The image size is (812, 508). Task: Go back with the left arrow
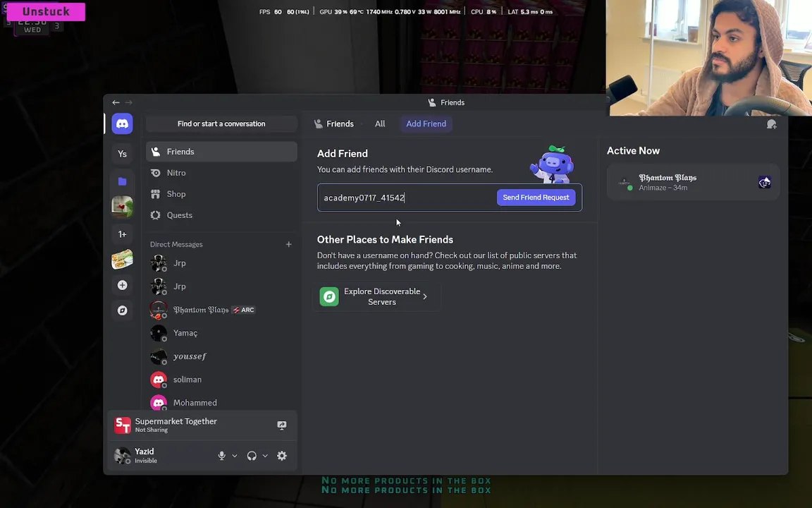116,102
